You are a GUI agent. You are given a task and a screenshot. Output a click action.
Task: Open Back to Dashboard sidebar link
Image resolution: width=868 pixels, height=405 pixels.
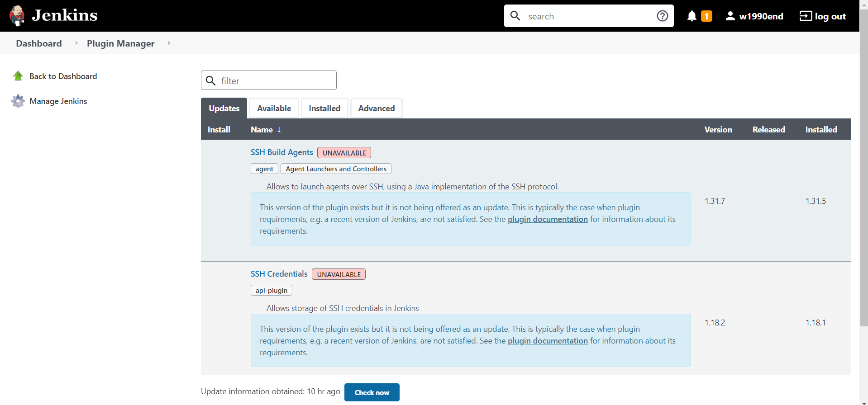[x=63, y=76]
